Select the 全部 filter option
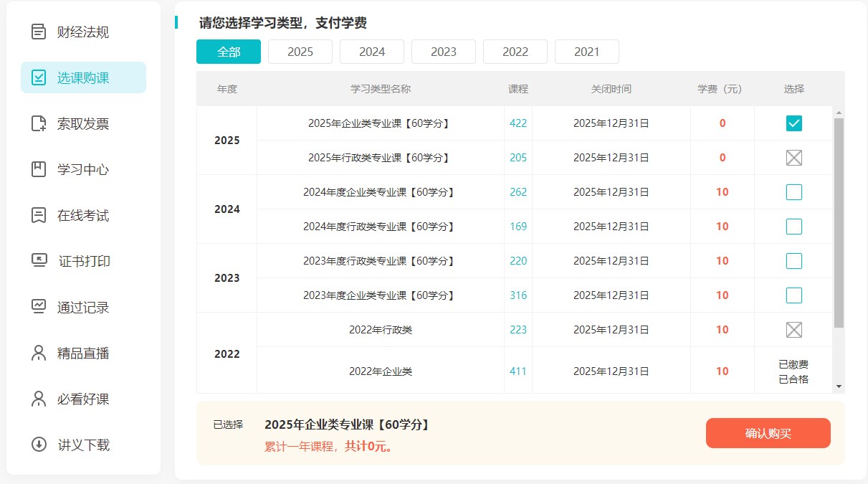This screenshot has width=868, height=484. 228,51
